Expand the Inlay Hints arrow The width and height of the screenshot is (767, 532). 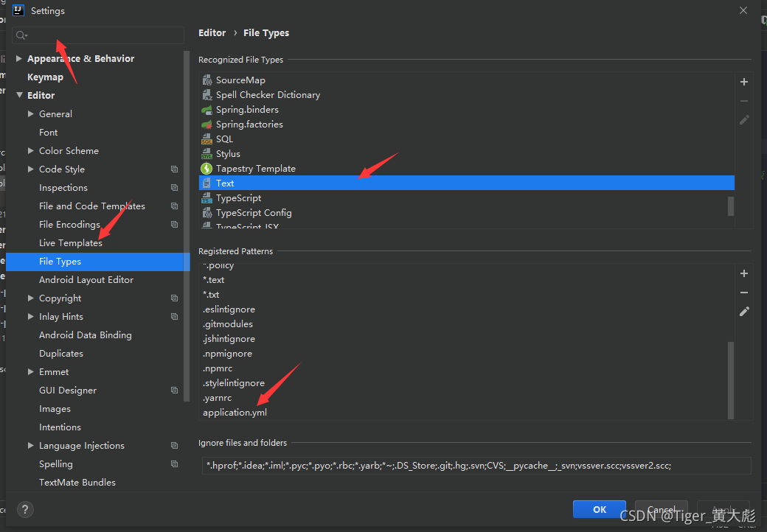click(31, 317)
